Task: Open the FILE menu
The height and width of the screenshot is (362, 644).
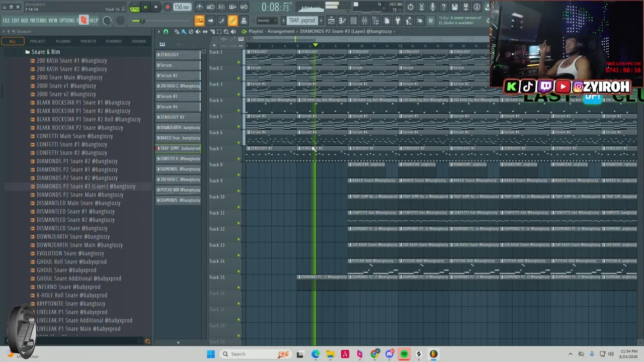Action: [x=6, y=21]
